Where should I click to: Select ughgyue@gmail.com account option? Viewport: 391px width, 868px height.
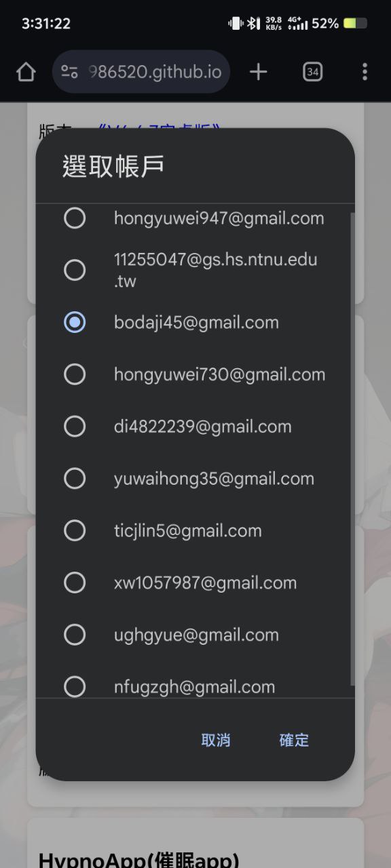(195, 635)
